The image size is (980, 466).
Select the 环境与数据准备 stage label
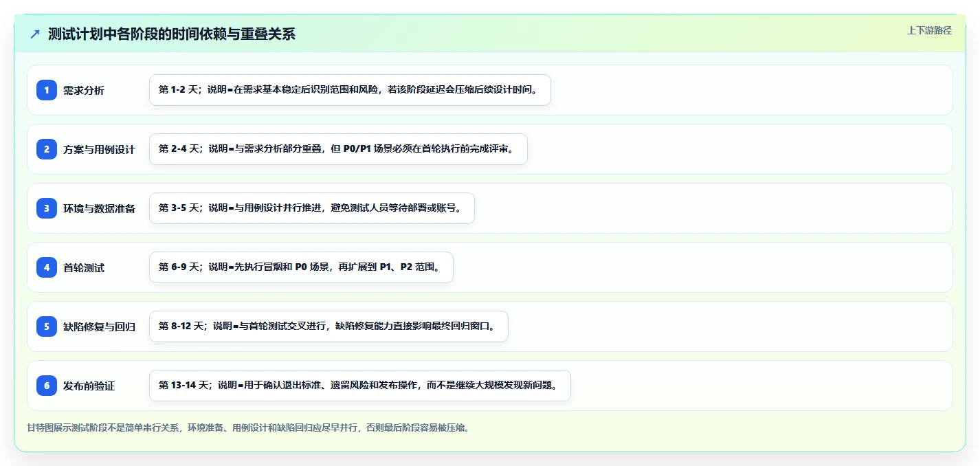pyautogui.click(x=99, y=208)
